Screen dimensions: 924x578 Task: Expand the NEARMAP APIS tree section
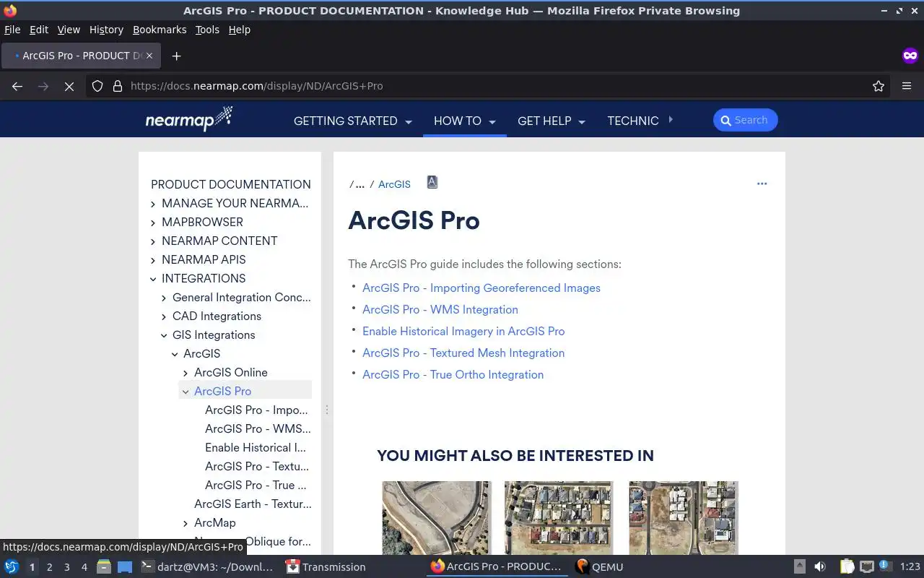(153, 260)
